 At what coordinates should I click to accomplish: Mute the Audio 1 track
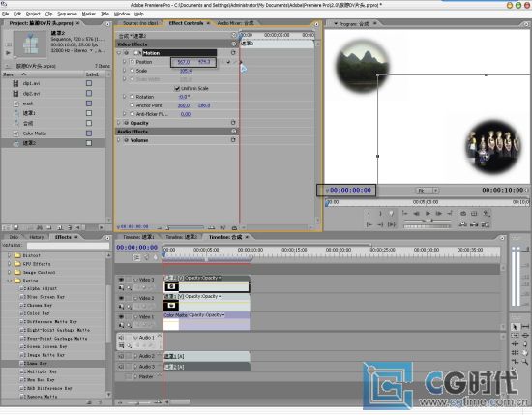tap(121, 338)
